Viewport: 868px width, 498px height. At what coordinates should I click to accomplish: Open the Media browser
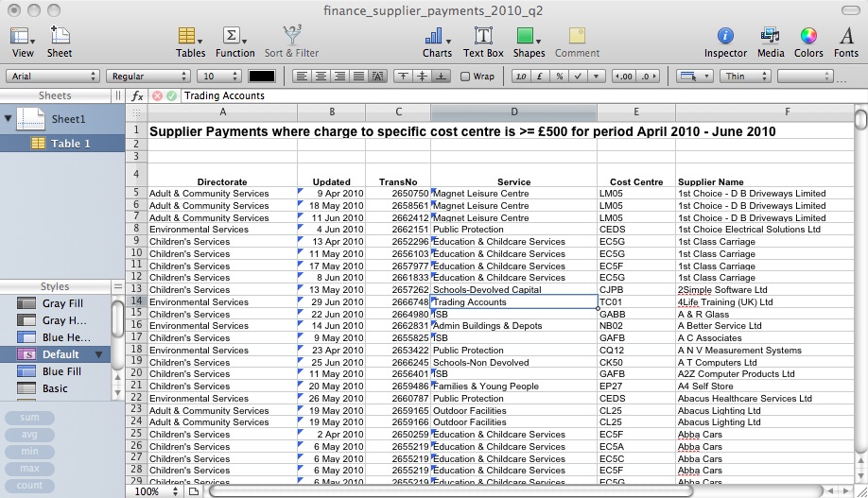click(x=771, y=43)
